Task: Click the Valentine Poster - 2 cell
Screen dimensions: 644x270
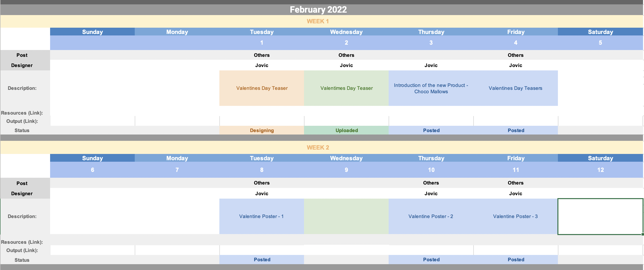Action: click(431, 216)
